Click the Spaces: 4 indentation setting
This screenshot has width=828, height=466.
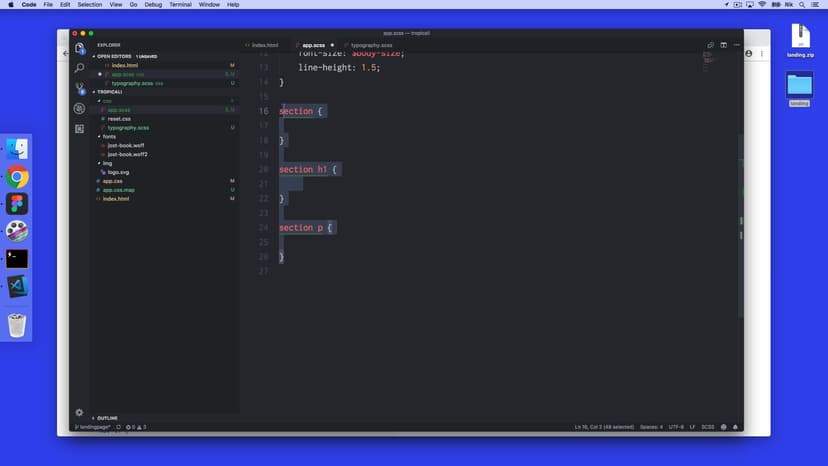pos(650,427)
